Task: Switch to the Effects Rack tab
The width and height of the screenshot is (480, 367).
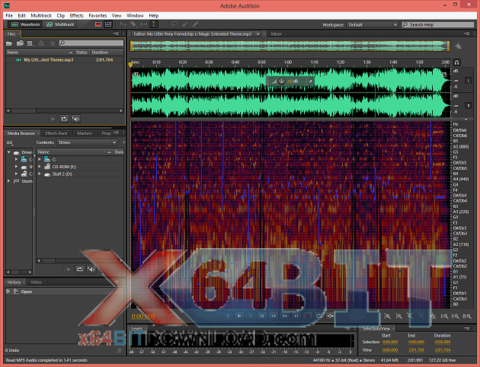Action: point(56,133)
